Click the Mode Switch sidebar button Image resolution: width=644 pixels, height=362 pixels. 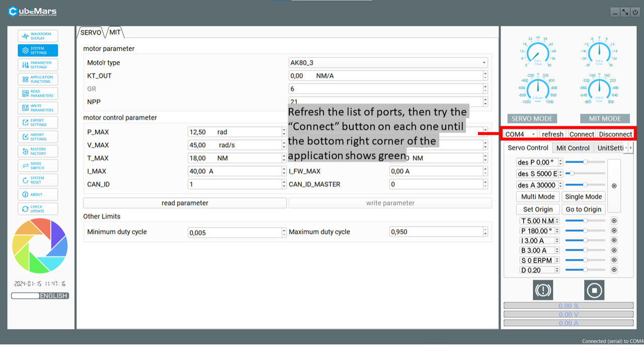pos(38,165)
